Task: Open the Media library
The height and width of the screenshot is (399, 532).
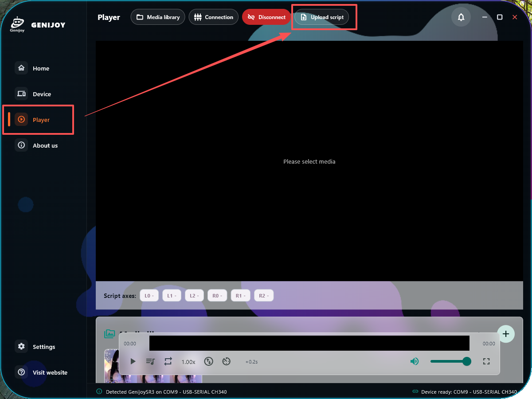Action: click(158, 17)
